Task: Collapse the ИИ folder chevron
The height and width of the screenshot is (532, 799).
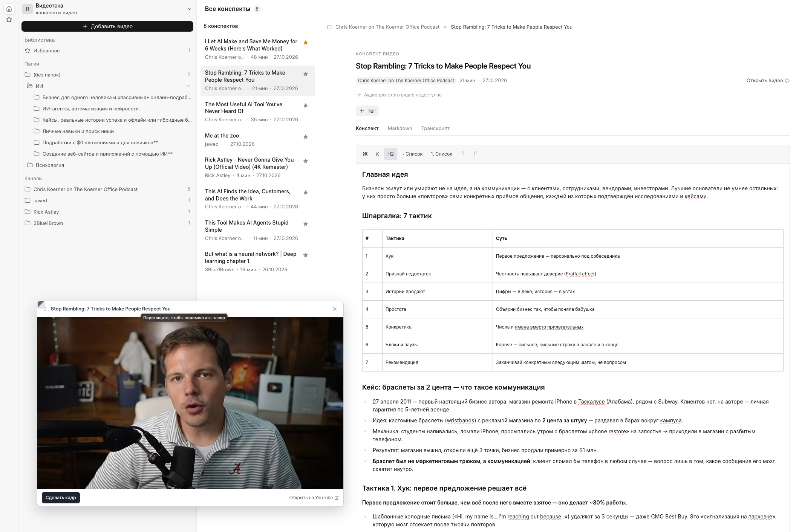Action: [189, 86]
